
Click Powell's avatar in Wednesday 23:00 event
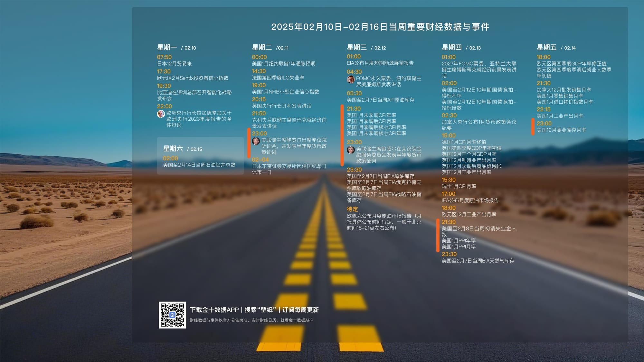pyautogui.click(x=351, y=150)
